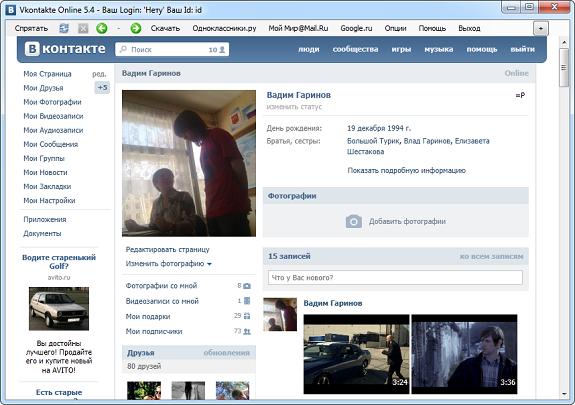
Task: Open Мои Новости in the sidebar
Action: coord(45,172)
